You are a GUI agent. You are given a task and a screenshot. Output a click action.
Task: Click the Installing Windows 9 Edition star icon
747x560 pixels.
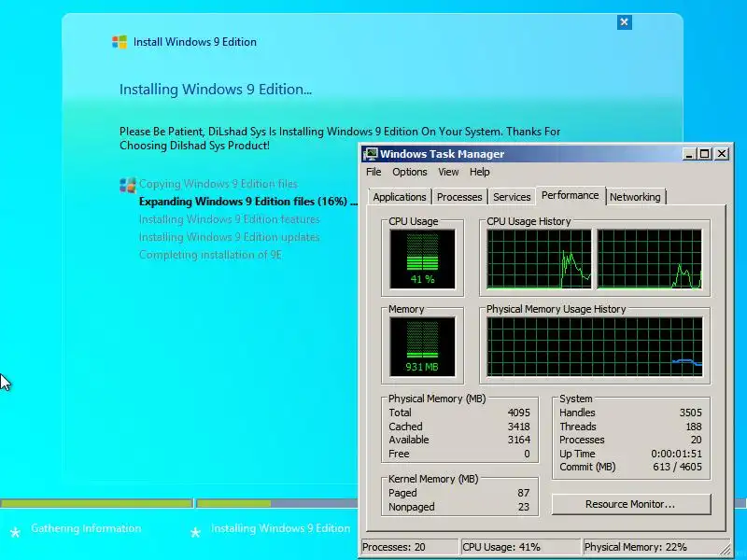(195, 532)
